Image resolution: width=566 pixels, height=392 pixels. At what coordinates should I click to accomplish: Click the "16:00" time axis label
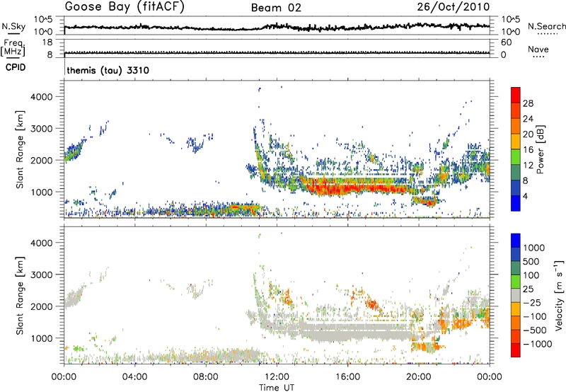(x=347, y=377)
